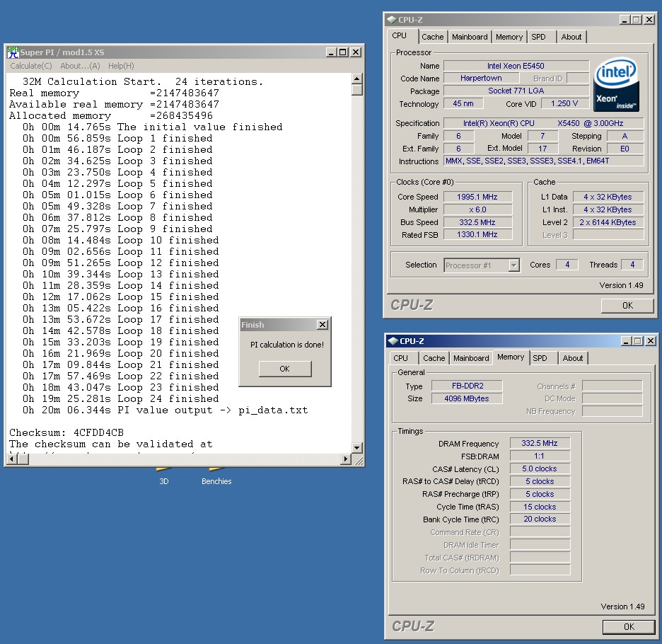Image resolution: width=662 pixels, height=644 pixels.
Task: Close the lower CPU-Z Memory window
Action: pos(651,340)
